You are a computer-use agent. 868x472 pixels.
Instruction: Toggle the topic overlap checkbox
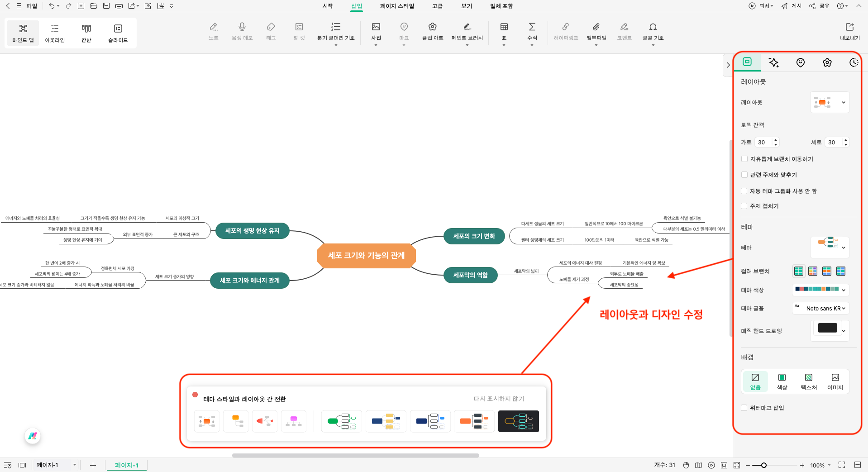(x=744, y=206)
